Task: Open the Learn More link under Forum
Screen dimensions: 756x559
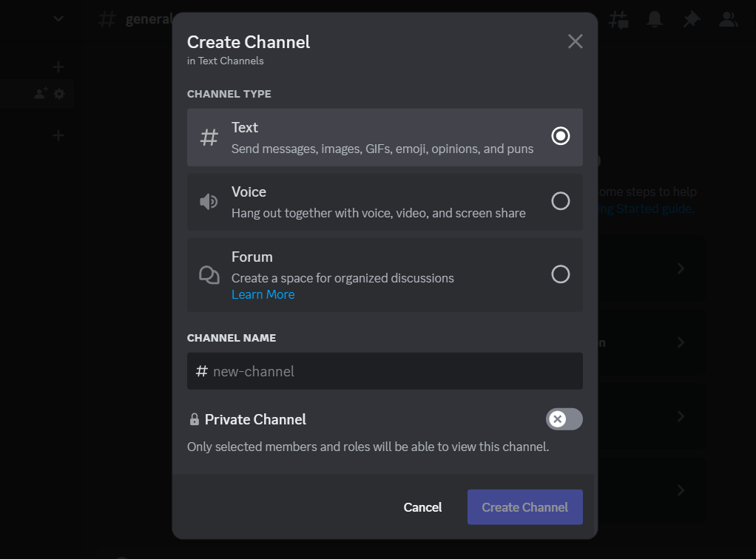Action: click(263, 294)
